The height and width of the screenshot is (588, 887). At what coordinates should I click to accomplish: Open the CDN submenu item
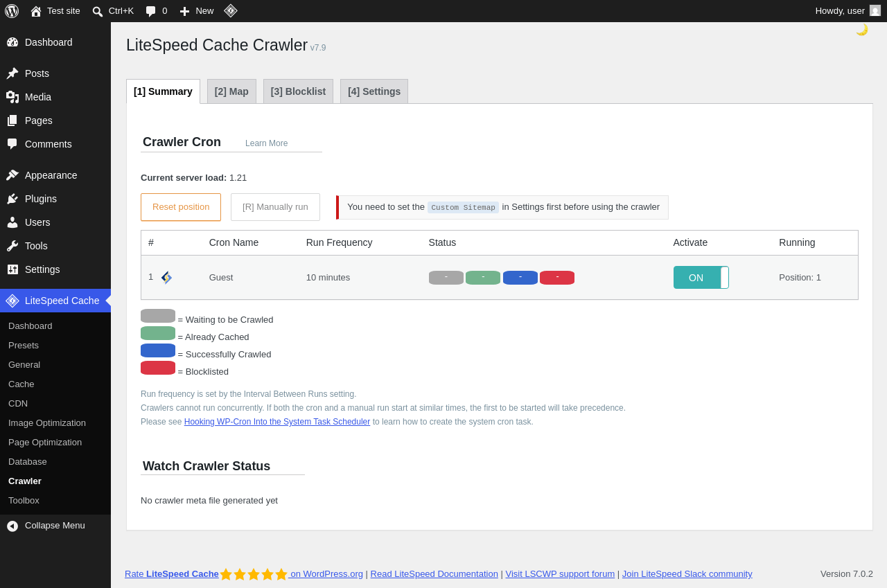coord(18,404)
